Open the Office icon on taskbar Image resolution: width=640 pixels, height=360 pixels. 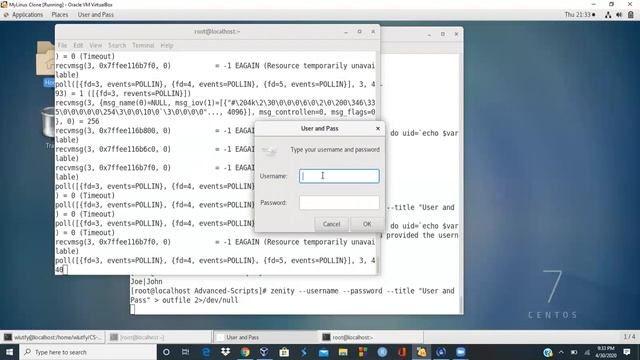click(402, 352)
